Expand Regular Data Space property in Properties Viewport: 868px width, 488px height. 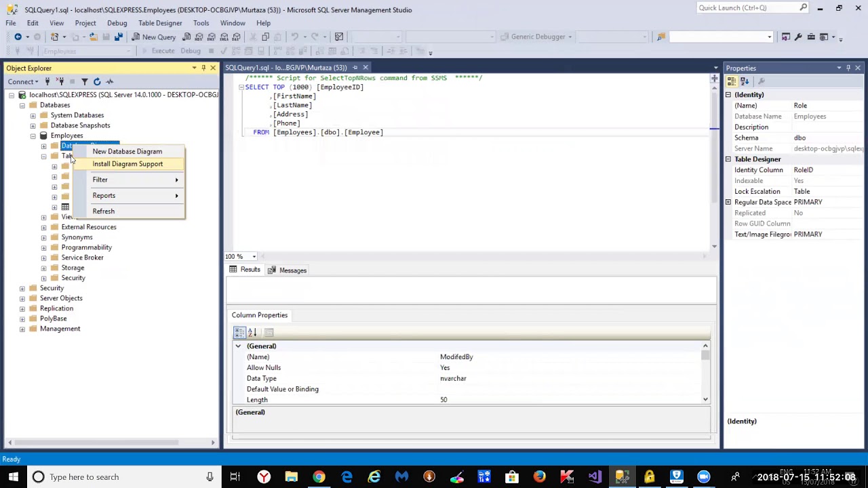click(728, 202)
